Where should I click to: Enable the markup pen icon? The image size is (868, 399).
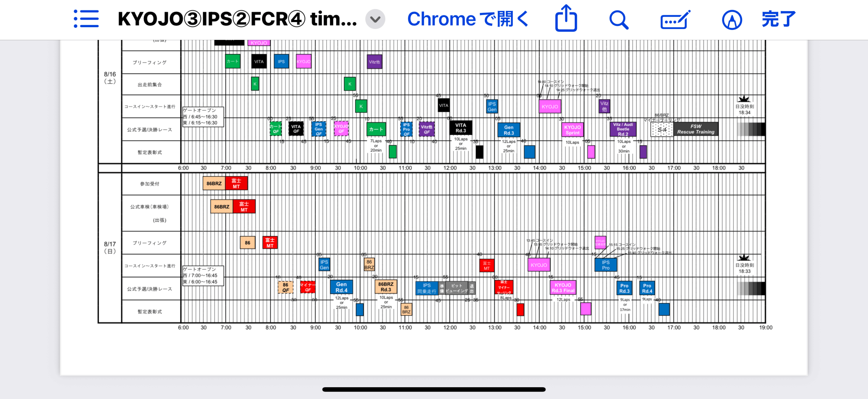tap(732, 20)
